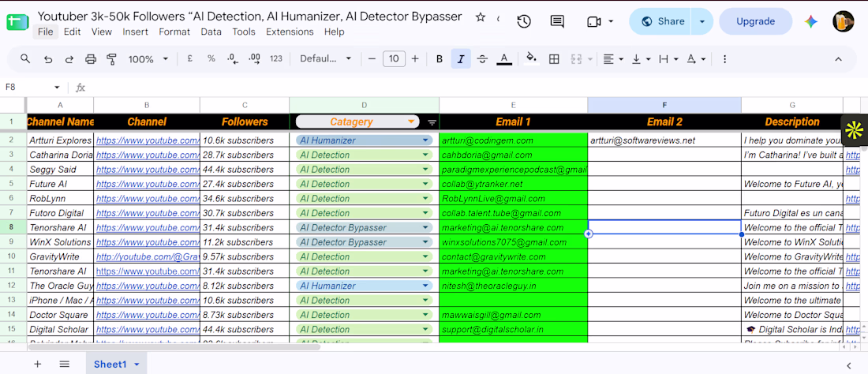The image size is (868, 374).
Task: Click the Print icon
Action: (x=91, y=58)
